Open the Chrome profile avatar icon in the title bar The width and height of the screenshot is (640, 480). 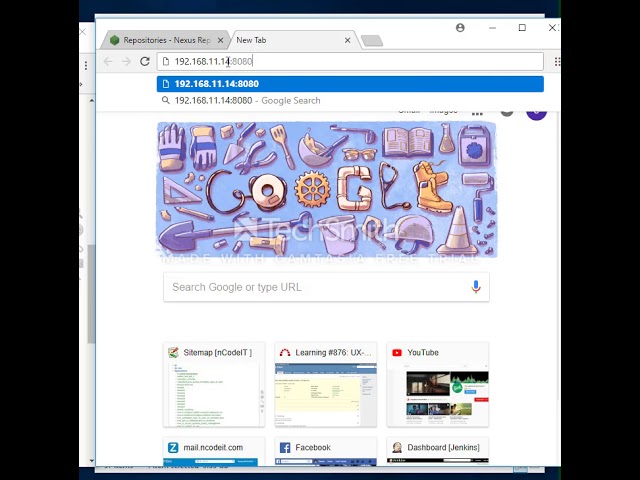pos(460,28)
